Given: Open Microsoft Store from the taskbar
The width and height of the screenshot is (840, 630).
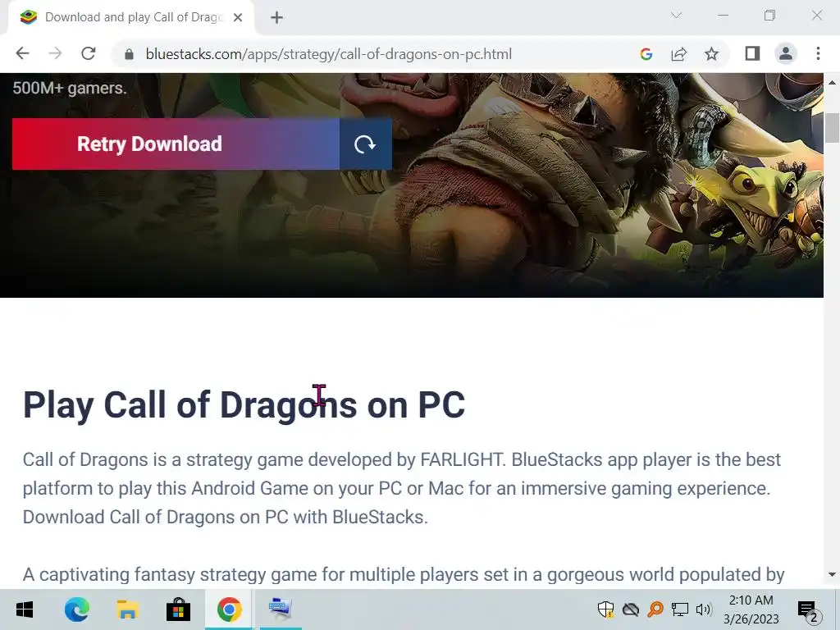Looking at the screenshot, I should (178, 609).
